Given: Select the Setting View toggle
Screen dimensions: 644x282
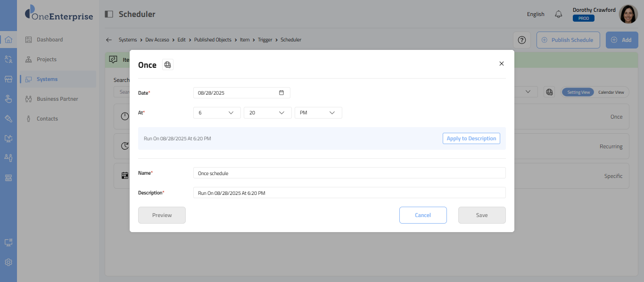Looking at the screenshot, I should 578,92.
